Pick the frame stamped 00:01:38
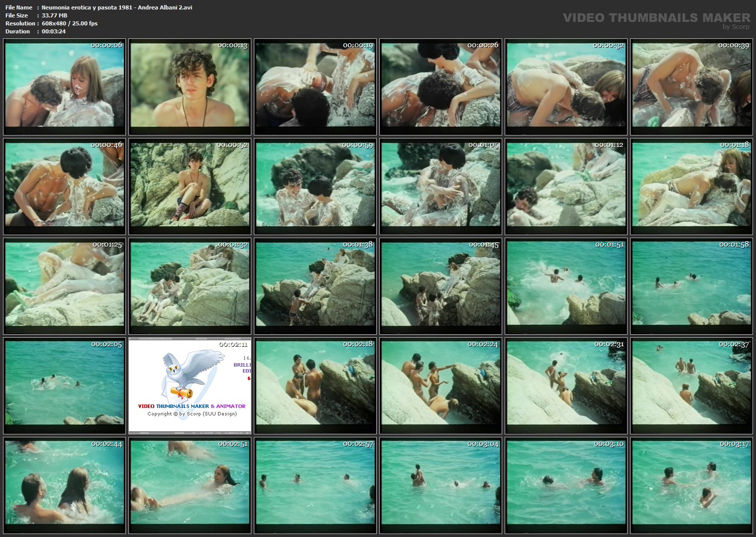Viewport: 756px width, 537px height. pos(316,286)
